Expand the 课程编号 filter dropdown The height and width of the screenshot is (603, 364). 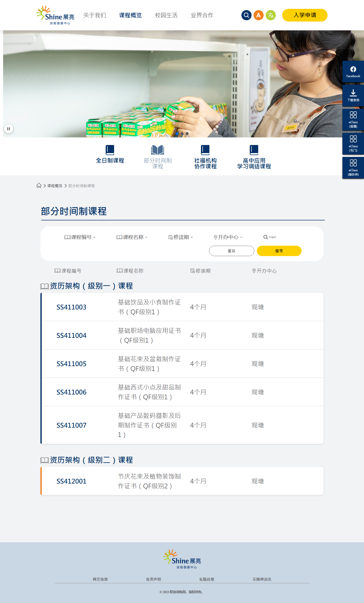pos(80,237)
